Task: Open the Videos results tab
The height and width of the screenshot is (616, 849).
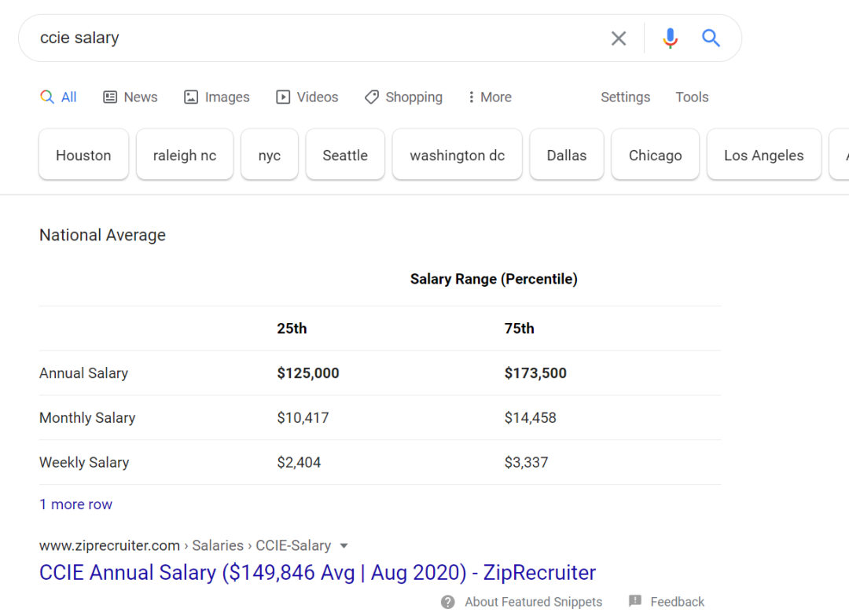Action: click(x=307, y=97)
